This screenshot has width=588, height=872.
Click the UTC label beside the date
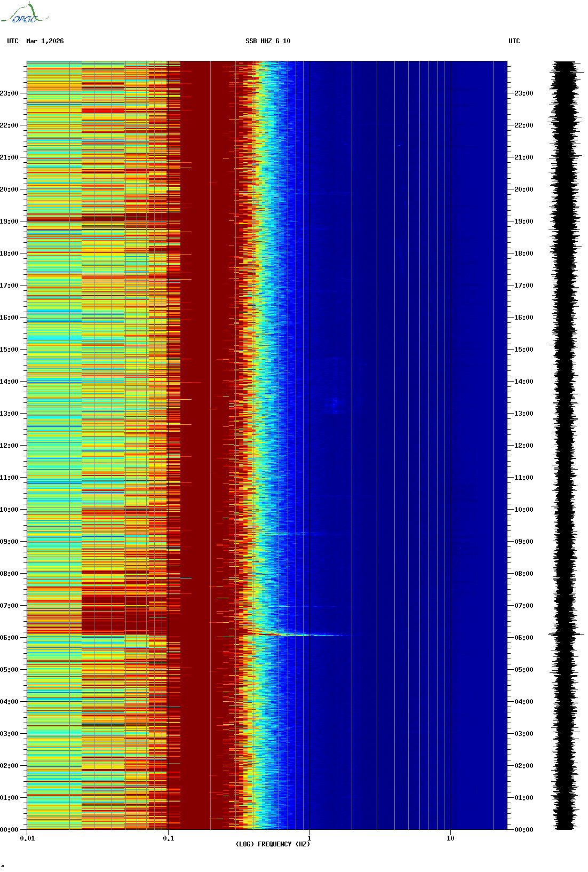13,41
